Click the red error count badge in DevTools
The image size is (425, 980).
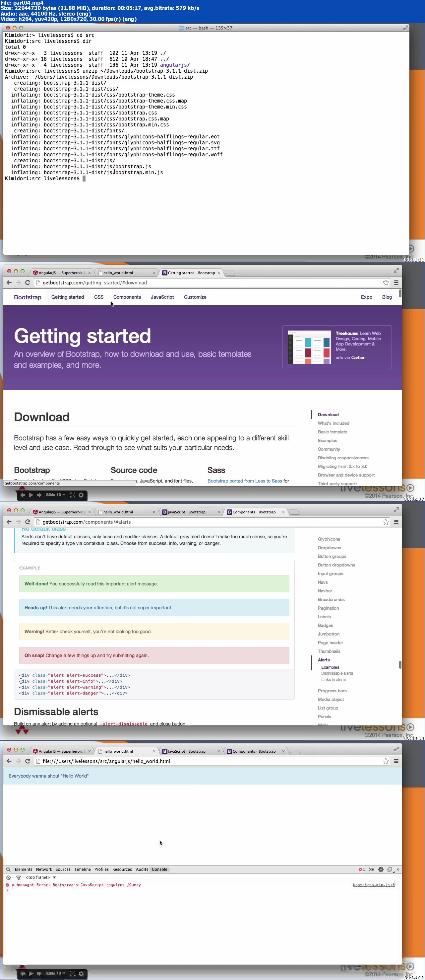[x=362, y=869]
